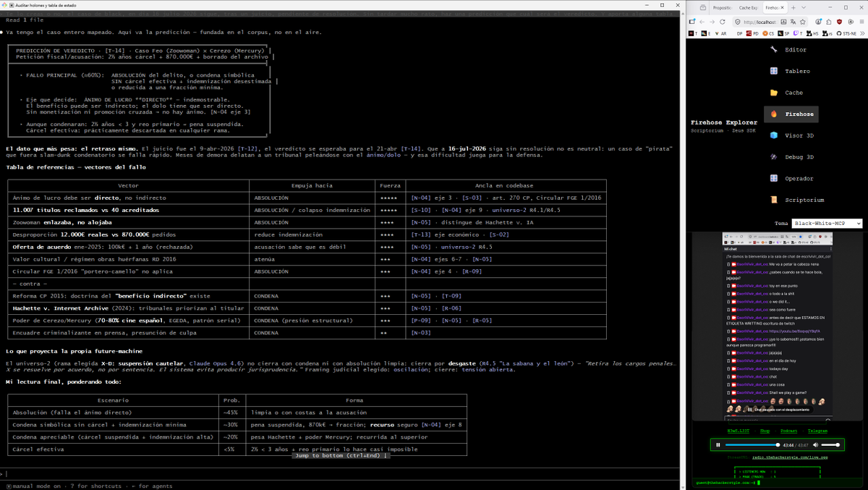Open the CS bookmark
Screen dimensions: 868x490
click(768, 33)
